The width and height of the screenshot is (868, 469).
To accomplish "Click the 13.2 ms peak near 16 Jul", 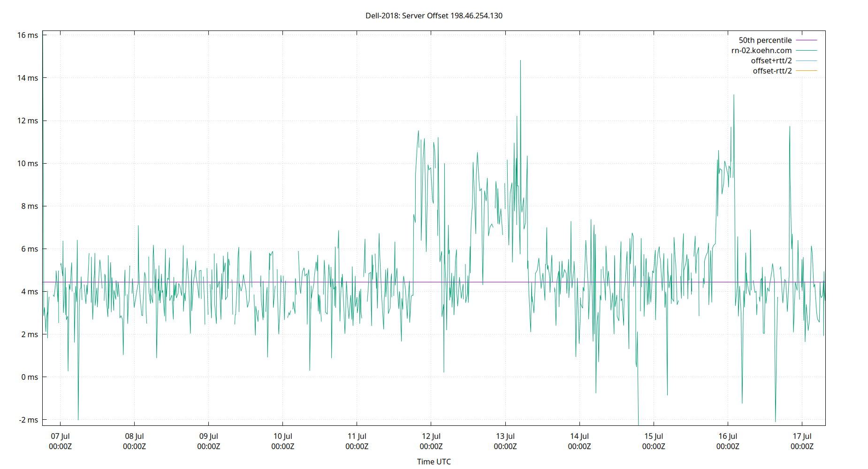I will (734, 95).
